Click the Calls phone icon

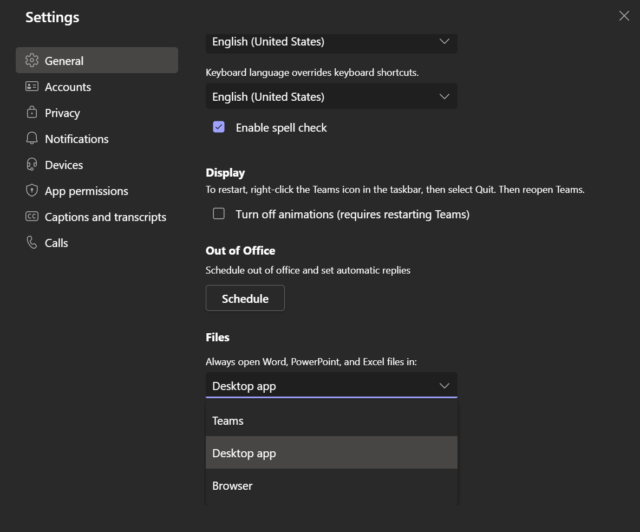32,243
